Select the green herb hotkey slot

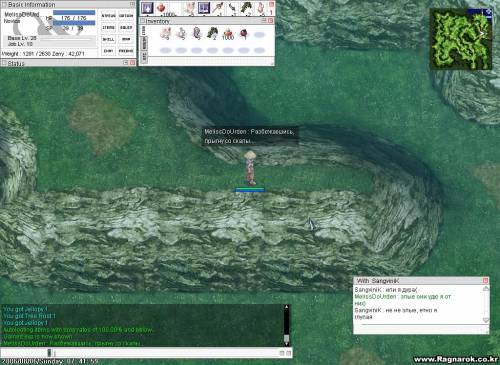click(x=246, y=8)
